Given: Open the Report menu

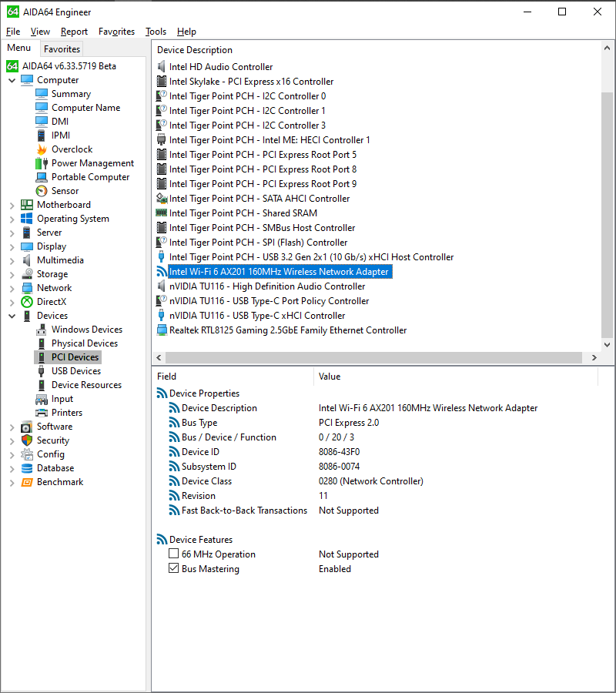Looking at the screenshot, I should click(74, 32).
